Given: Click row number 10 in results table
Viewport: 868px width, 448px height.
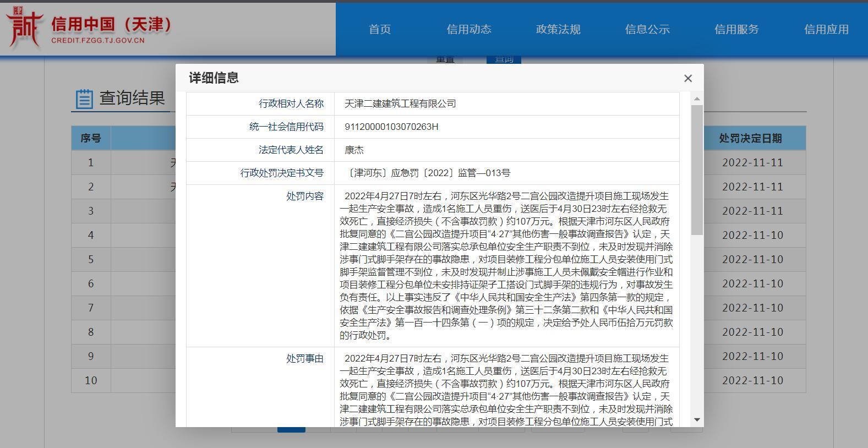Looking at the screenshot, I should click(x=91, y=380).
